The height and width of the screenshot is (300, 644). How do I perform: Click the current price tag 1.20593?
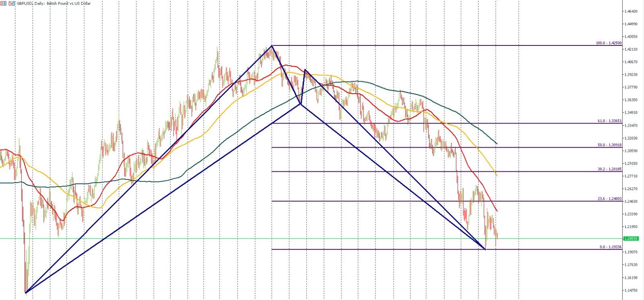(631, 239)
